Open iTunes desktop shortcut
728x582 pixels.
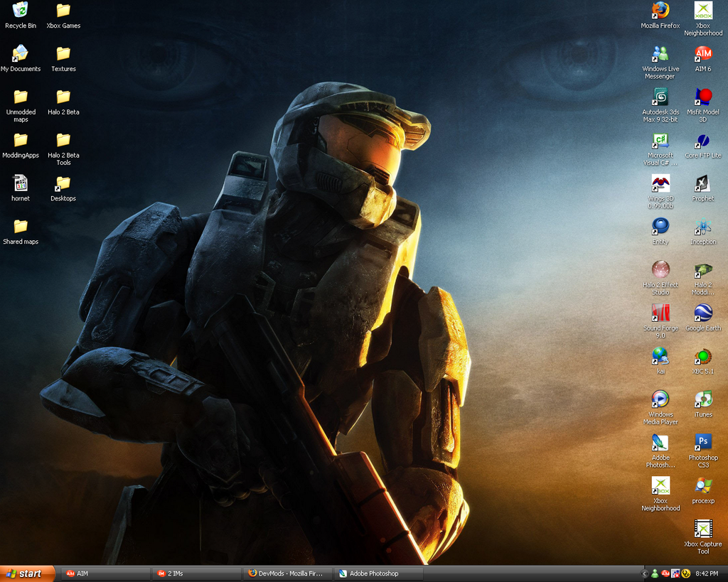pos(703,404)
